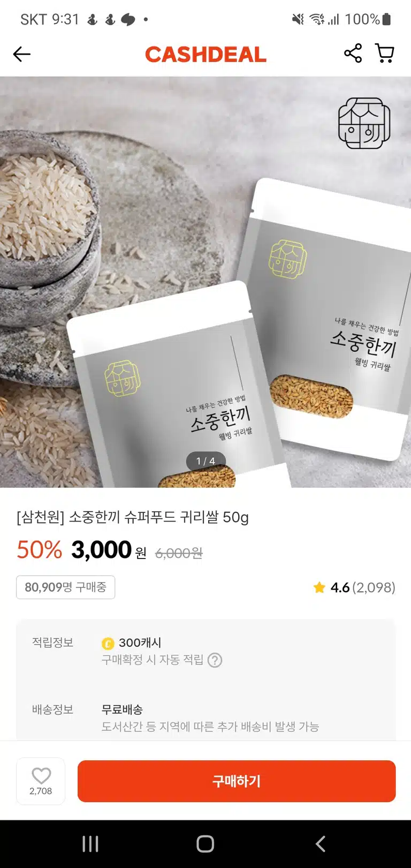Tap the CASHDEAL logo
Screen dimensions: 411x868
tap(205, 54)
